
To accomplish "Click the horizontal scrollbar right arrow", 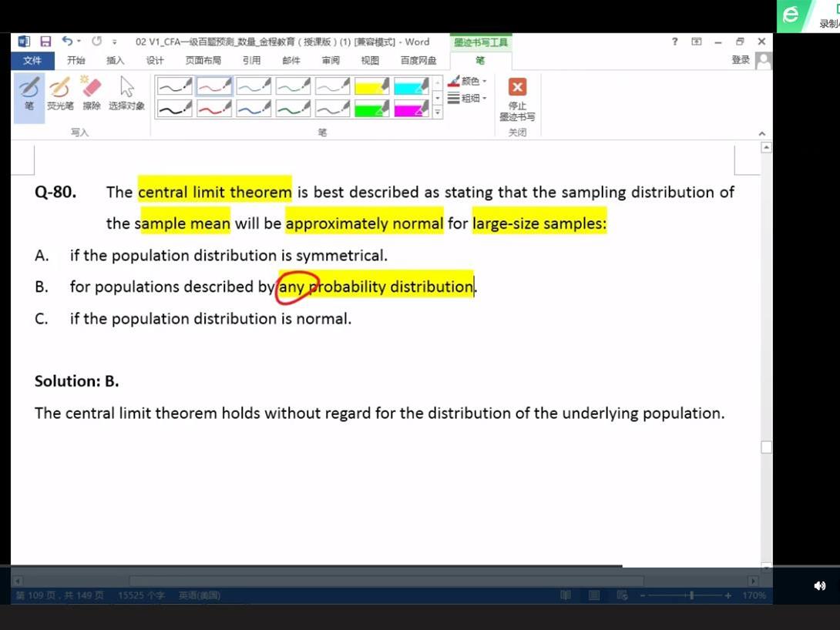I will 753,581.
